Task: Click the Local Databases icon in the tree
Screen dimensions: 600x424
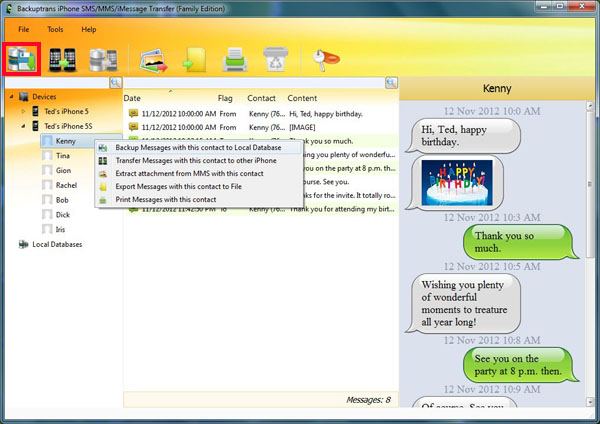Action: pyautogui.click(x=24, y=244)
